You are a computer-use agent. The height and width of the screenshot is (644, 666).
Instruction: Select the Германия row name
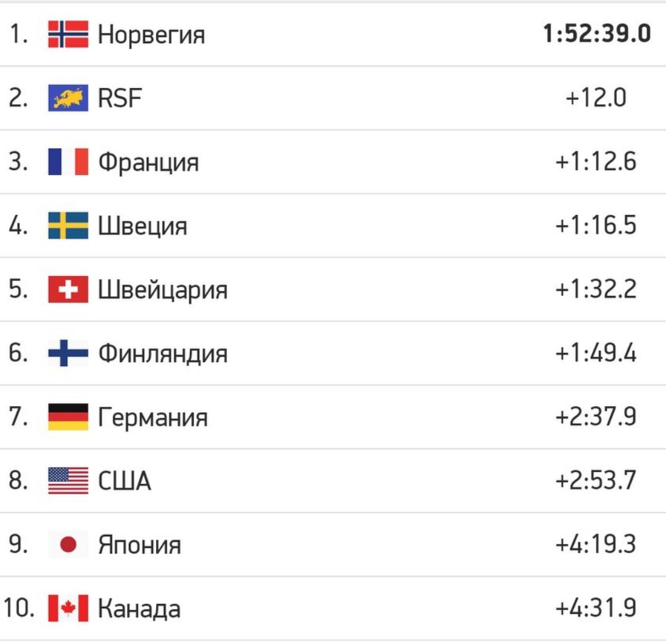point(153,418)
